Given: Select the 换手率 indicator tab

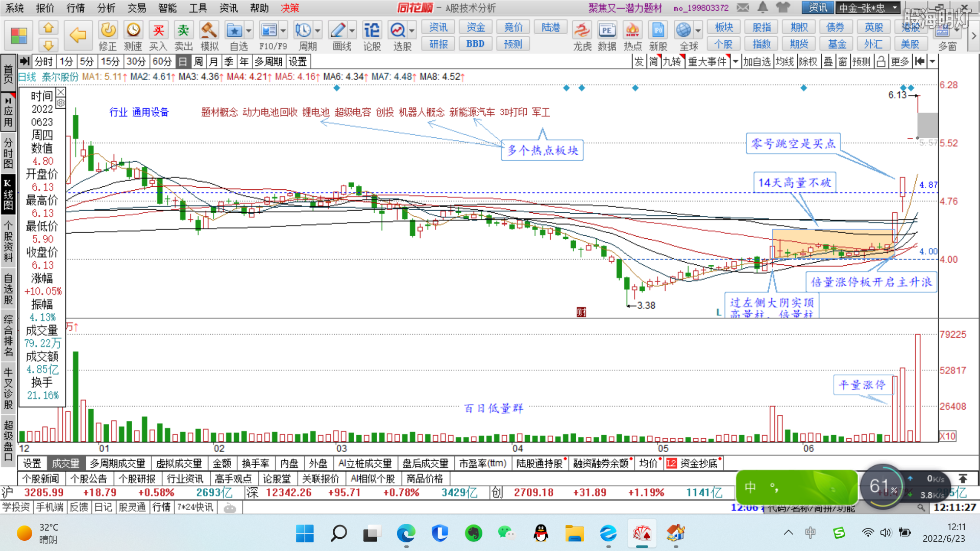Looking at the screenshot, I should coord(255,463).
